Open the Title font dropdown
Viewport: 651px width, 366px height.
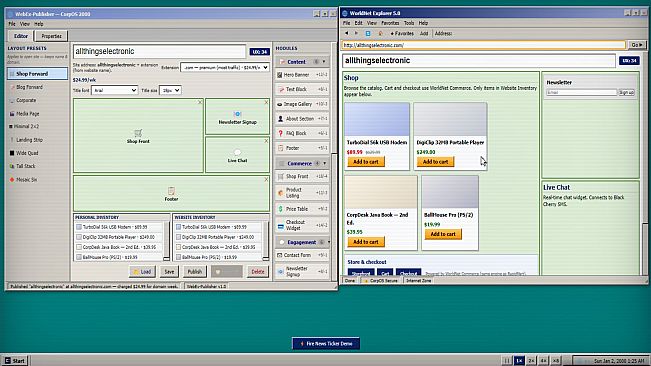(x=115, y=90)
